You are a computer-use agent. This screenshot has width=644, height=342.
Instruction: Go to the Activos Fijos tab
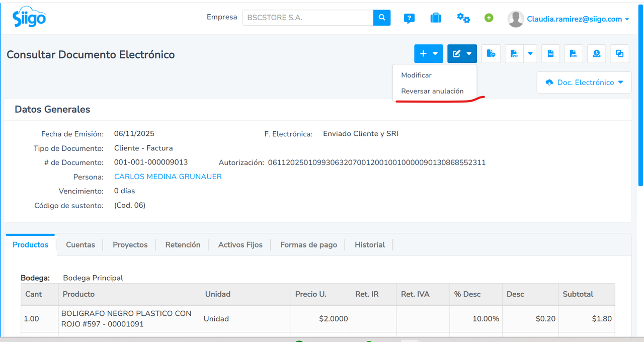[240, 245]
